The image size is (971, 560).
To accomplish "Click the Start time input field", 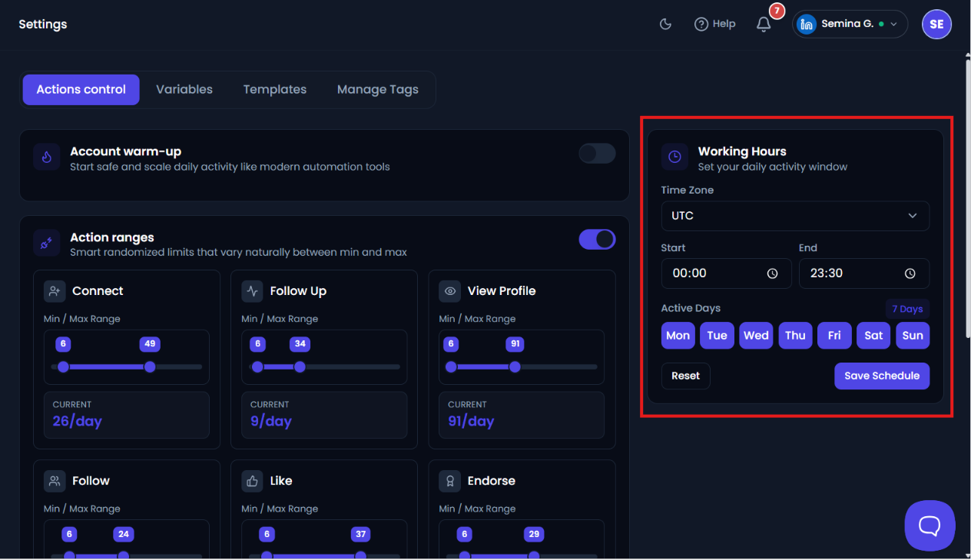I will pyautogui.click(x=726, y=273).
